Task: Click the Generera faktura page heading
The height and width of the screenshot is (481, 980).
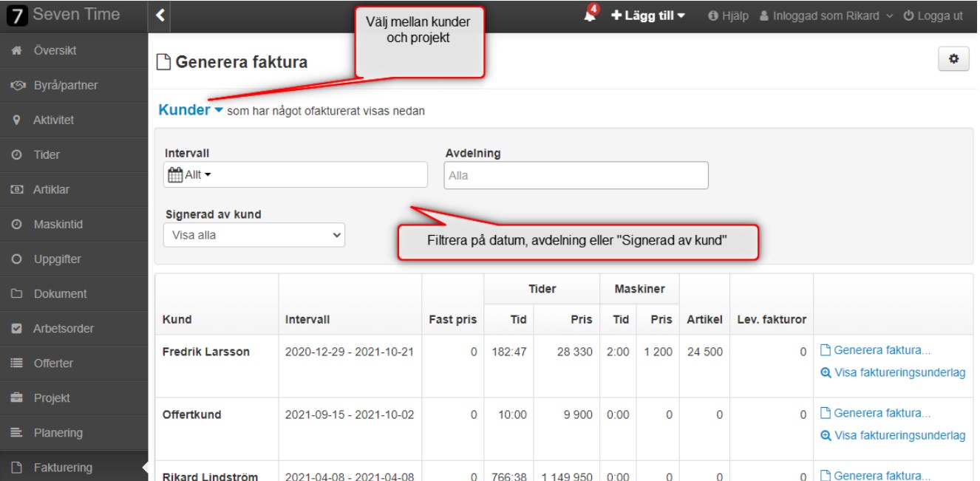Action: tap(241, 63)
